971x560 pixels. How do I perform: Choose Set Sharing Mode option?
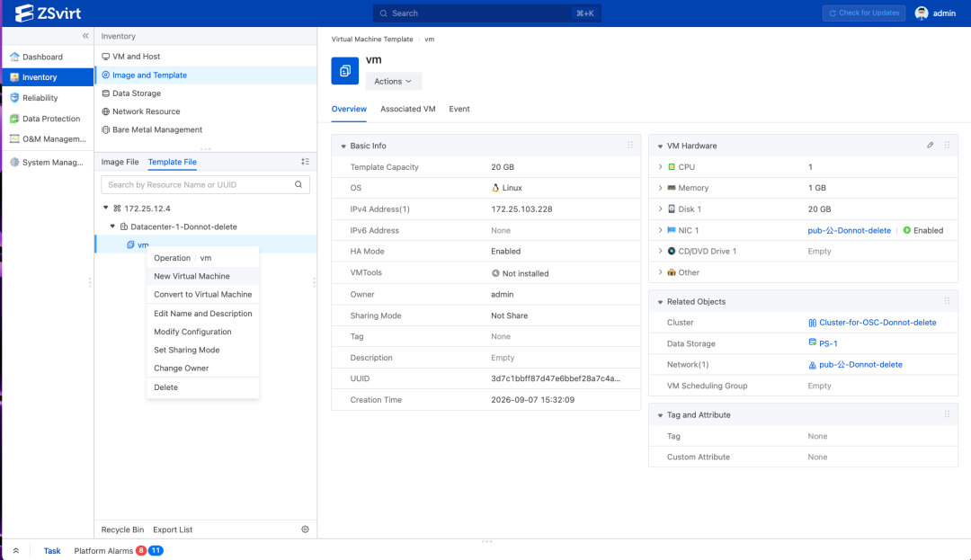click(202, 350)
